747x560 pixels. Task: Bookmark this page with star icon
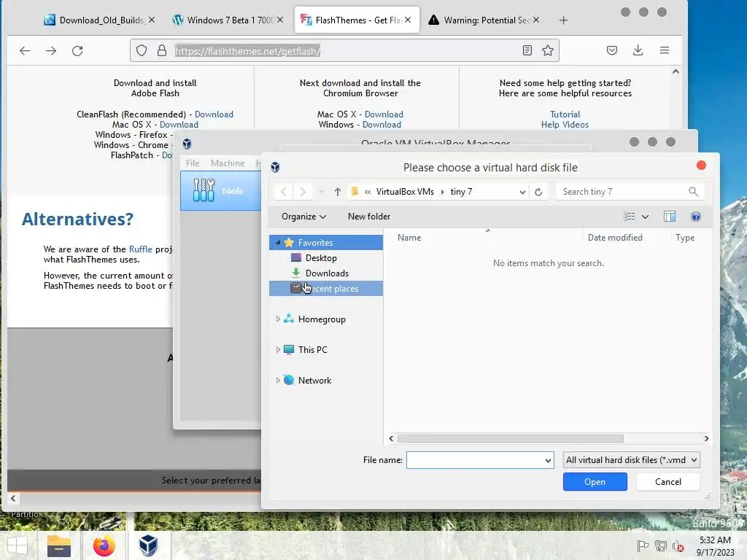click(x=548, y=50)
